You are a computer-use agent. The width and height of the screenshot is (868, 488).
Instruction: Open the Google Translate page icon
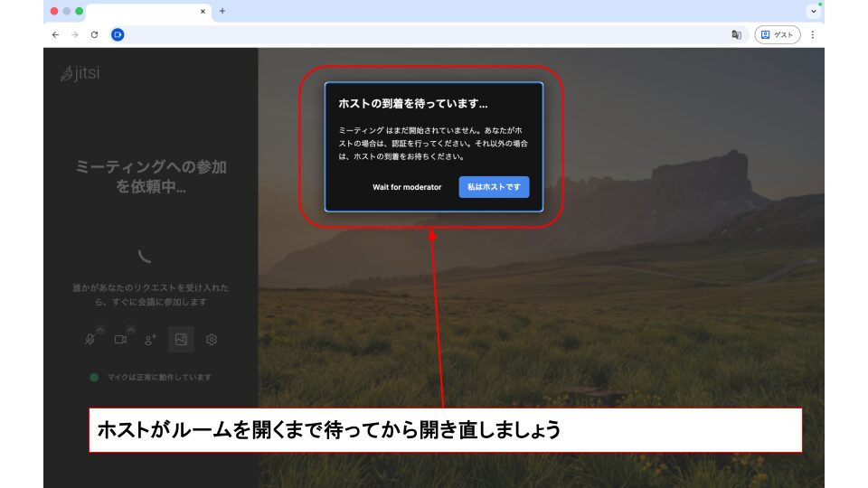(x=736, y=34)
